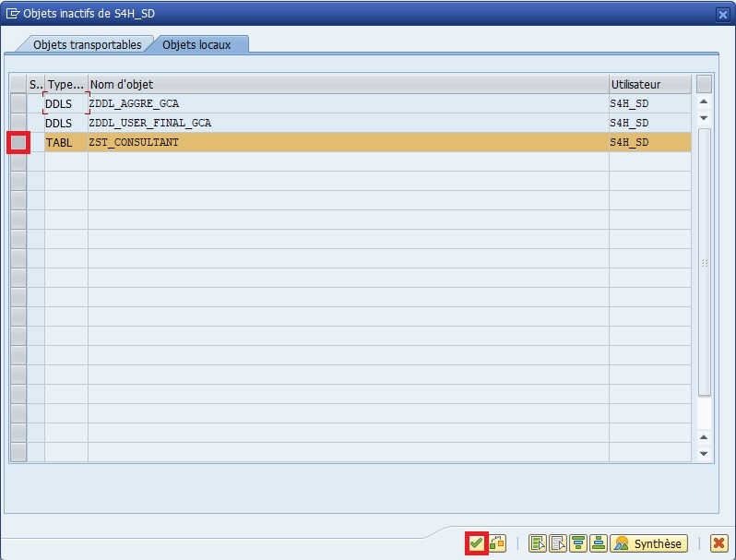Select the Objets locaux tab
Screen dimensions: 736x560
[199, 44]
